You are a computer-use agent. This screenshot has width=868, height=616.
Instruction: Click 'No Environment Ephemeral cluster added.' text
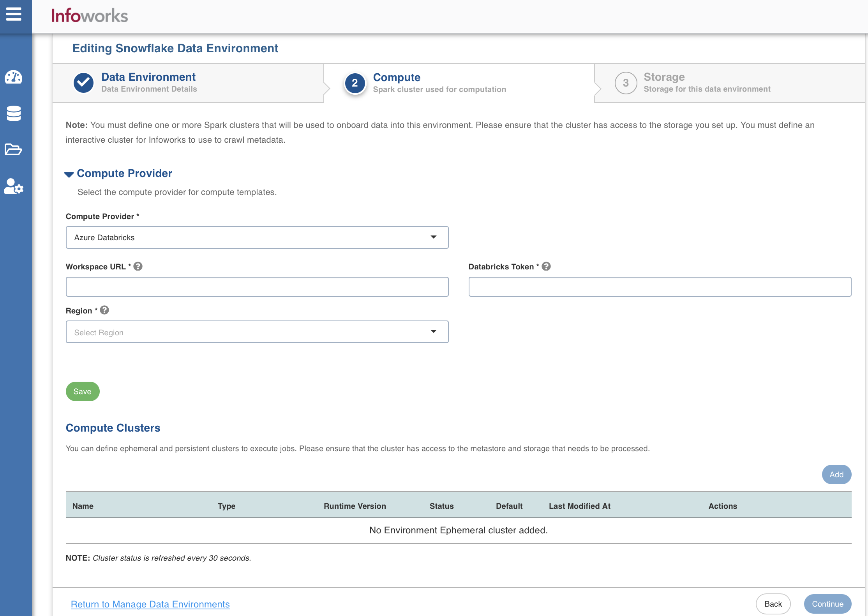[x=459, y=530]
